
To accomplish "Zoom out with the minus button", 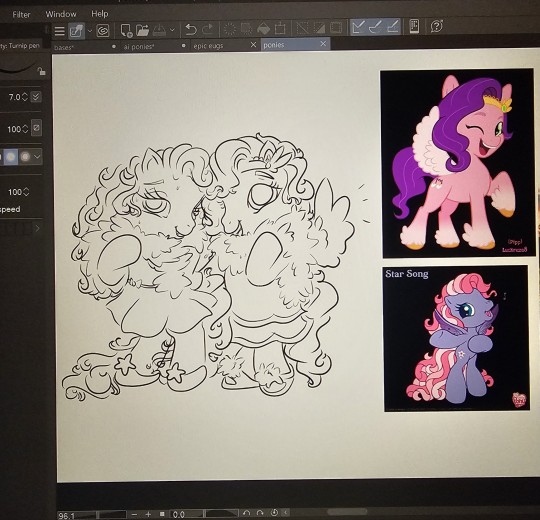I will click(134, 514).
